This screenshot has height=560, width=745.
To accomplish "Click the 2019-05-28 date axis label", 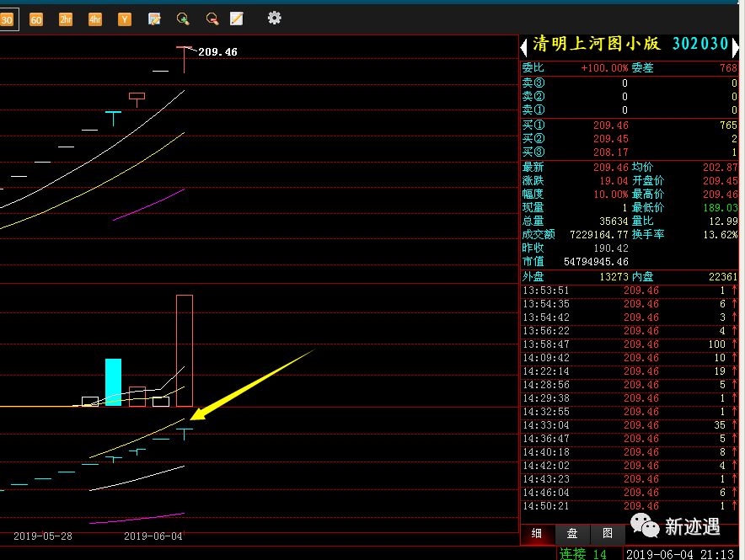I will [43, 536].
